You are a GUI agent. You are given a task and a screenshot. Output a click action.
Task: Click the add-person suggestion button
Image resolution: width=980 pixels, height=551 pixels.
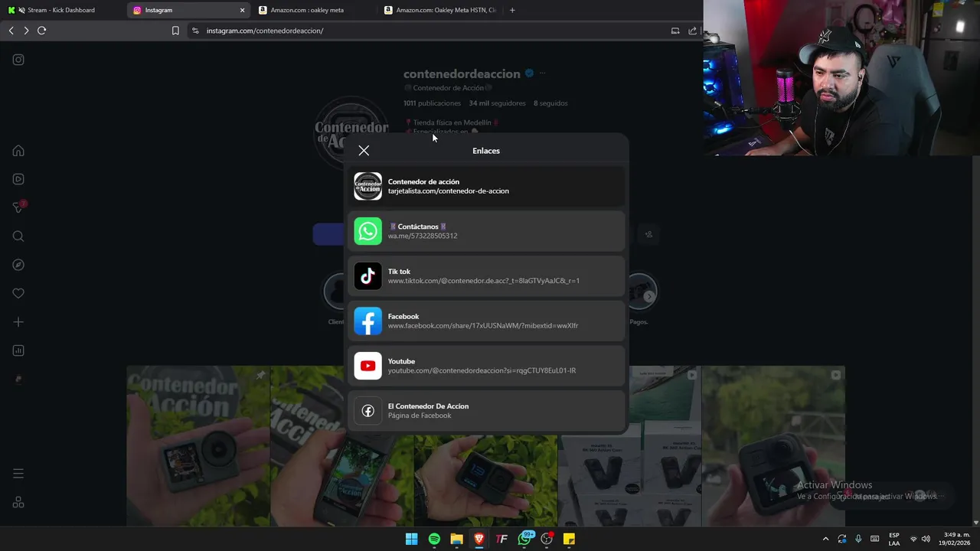click(649, 234)
